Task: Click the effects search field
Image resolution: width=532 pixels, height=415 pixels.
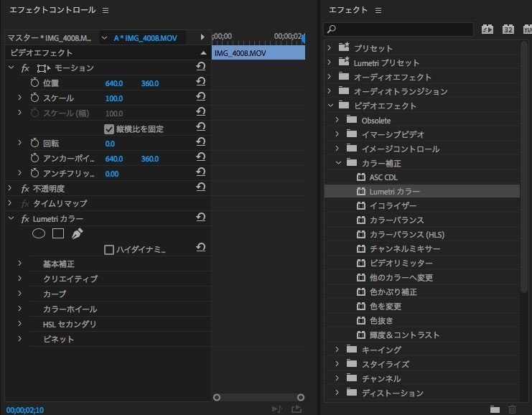Action: (x=398, y=29)
